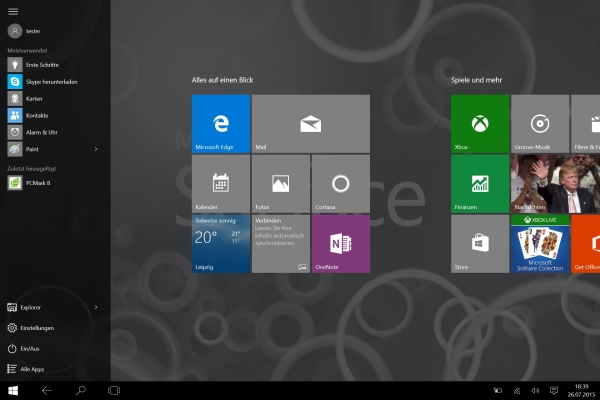The width and height of the screenshot is (600, 400).
Task: Expand the Explorer submenu arrow
Action: pyautogui.click(x=96, y=307)
